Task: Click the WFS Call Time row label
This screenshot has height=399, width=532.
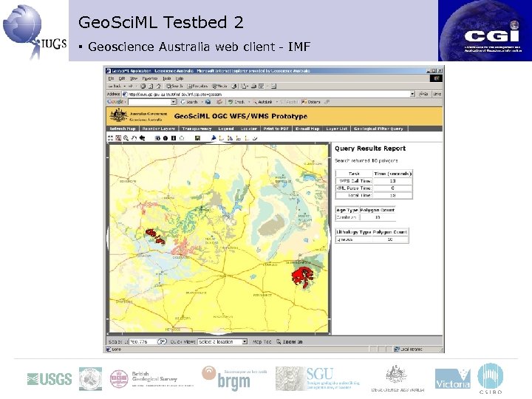Action: click(355, 181)
